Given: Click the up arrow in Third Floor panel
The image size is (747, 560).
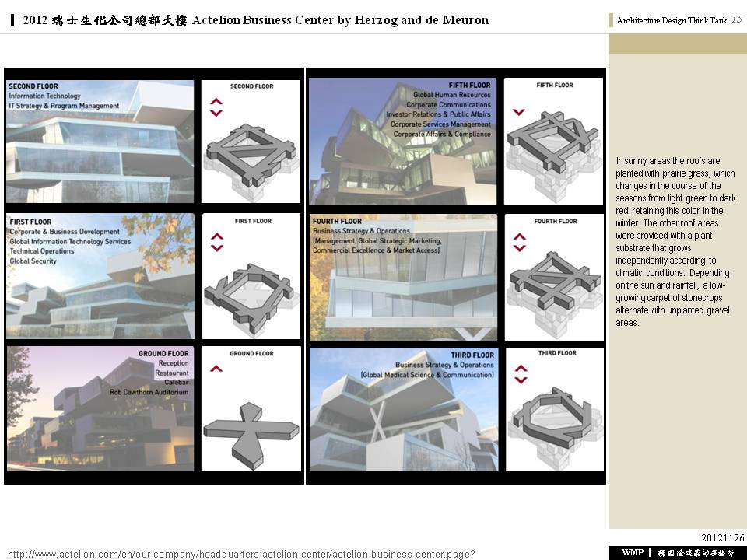Looking at the screenshot, I should pos(521,369).
